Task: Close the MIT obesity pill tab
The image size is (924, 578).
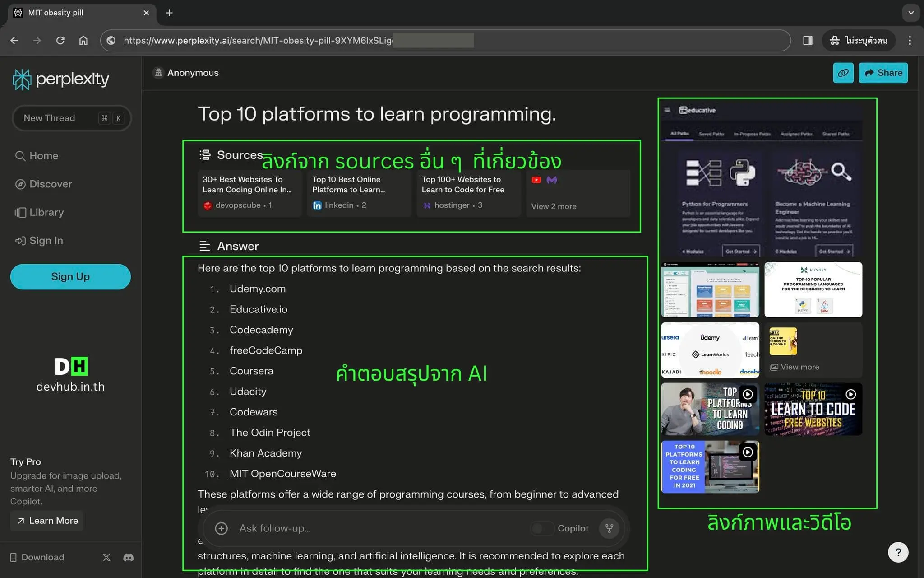Action: tap(146, 13)
